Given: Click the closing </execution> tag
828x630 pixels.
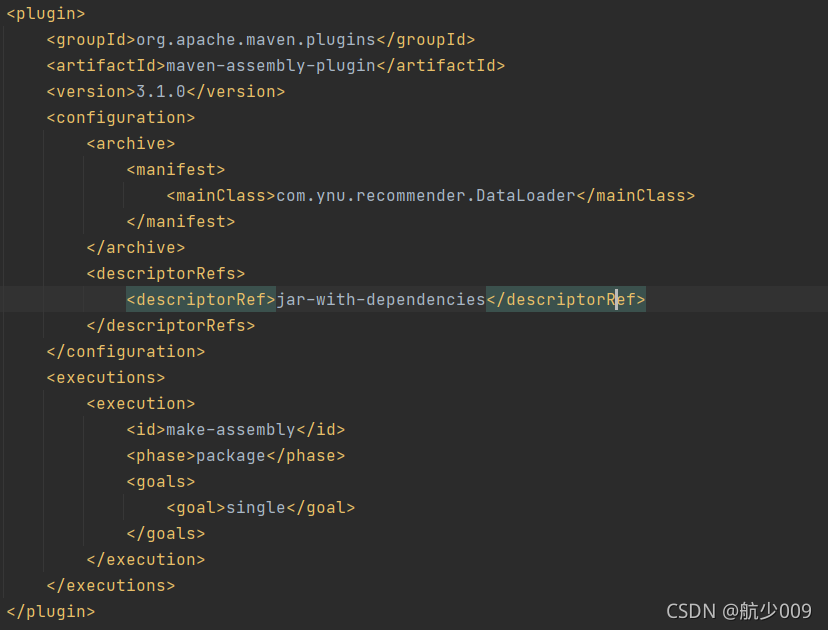Looking at the screenshot, I should point(146,559).
